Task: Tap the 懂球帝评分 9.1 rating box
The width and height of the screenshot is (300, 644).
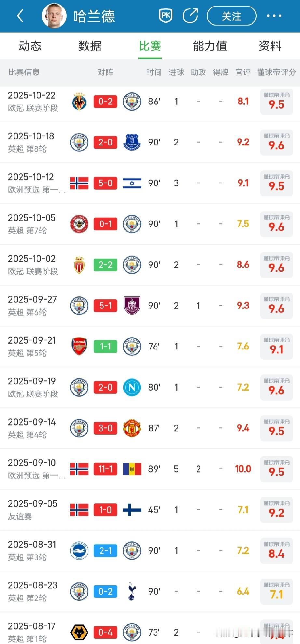Action: click(276, 347)
